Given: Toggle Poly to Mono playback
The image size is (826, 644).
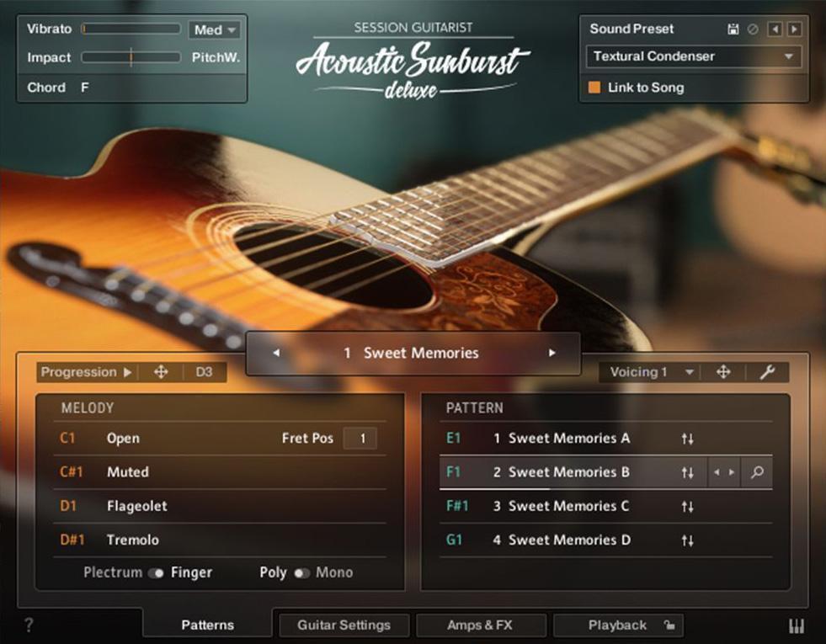Looking at the screenshot, I should (301, 572).
